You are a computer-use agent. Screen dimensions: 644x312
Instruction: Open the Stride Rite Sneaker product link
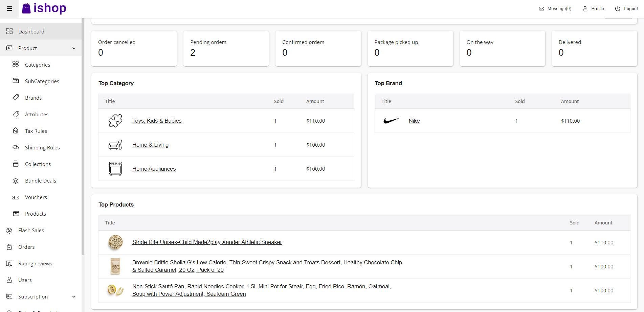click(207, 242)
